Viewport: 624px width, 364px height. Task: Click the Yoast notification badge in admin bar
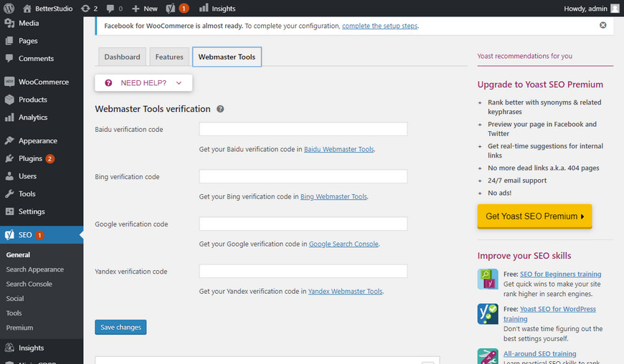click(184, 9)
